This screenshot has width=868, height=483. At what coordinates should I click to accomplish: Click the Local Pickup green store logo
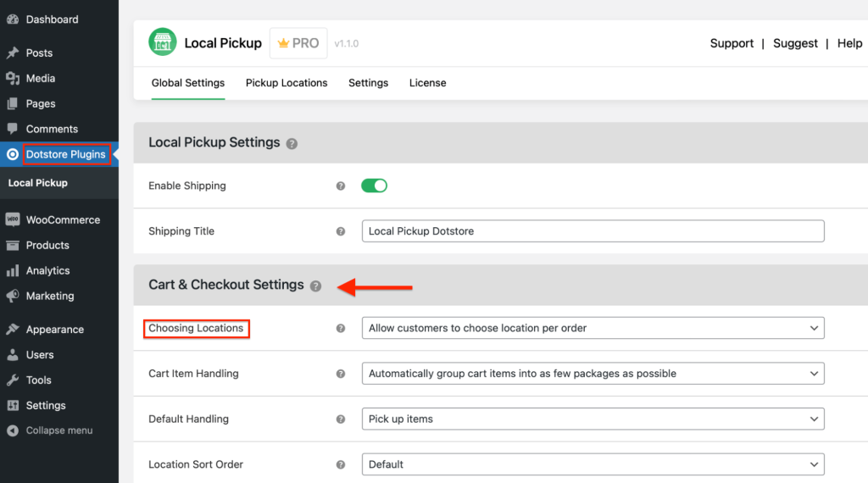coord(163,43)
